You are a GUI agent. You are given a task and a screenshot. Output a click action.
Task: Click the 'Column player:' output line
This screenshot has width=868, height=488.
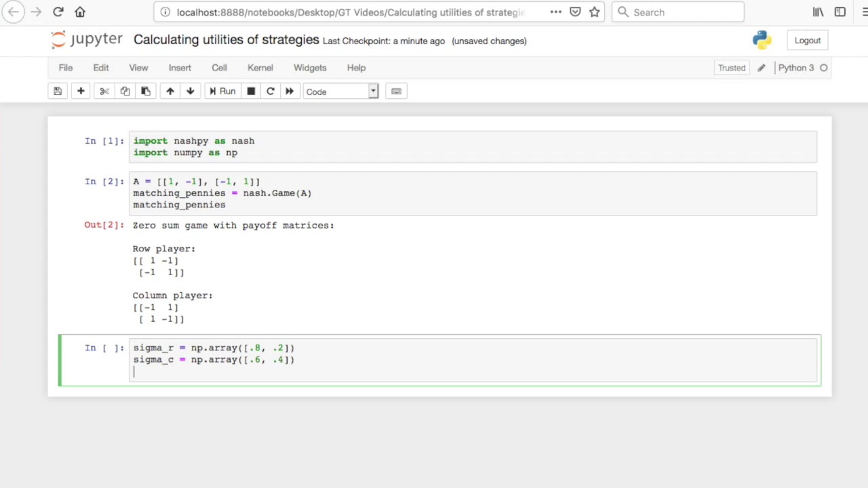click(x=173, y=296)
